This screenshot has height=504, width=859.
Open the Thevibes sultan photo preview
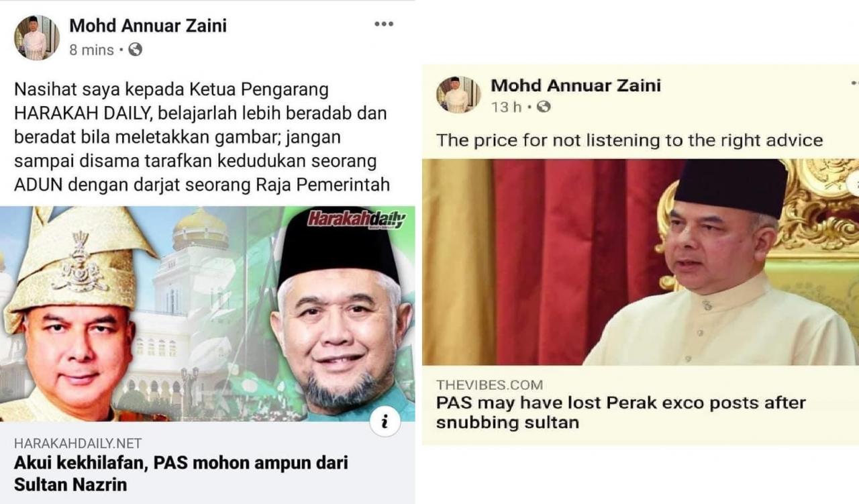(x=640, y=262)
